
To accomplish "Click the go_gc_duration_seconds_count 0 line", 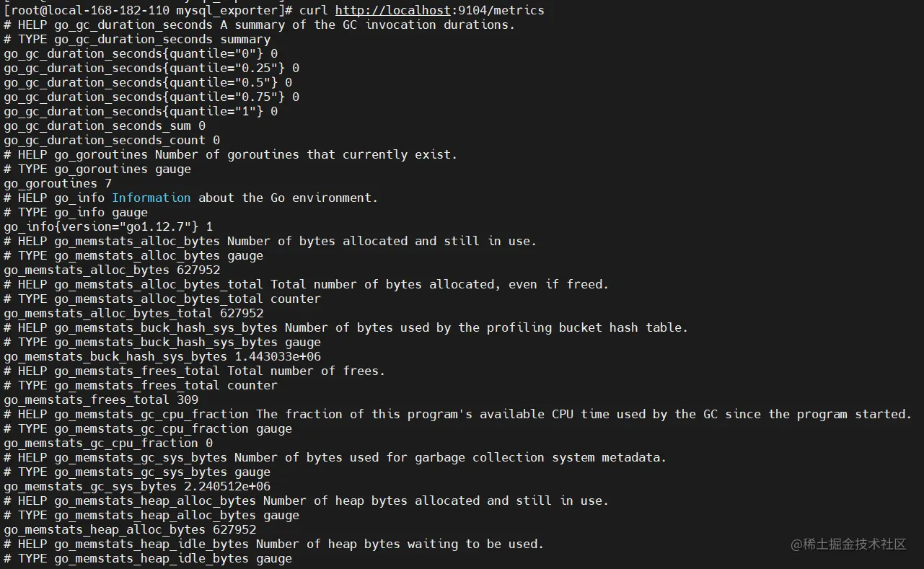I will pos(112,140).
